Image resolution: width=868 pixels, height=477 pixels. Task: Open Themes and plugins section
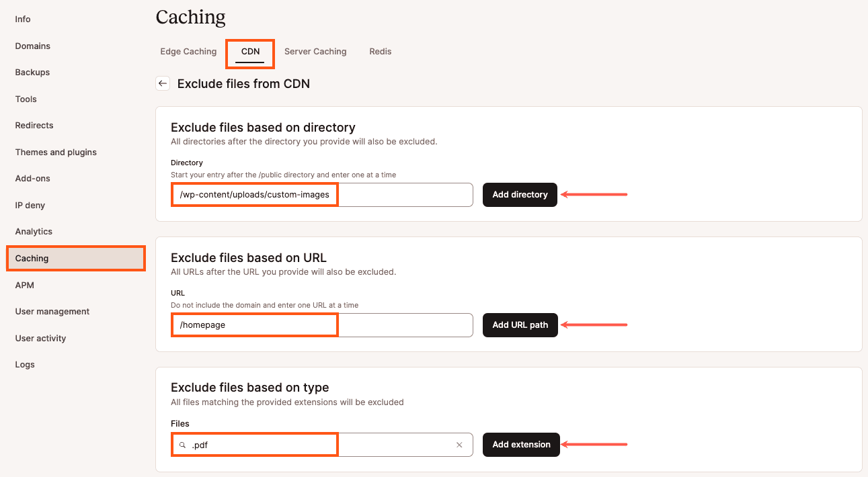coord(56,152)
